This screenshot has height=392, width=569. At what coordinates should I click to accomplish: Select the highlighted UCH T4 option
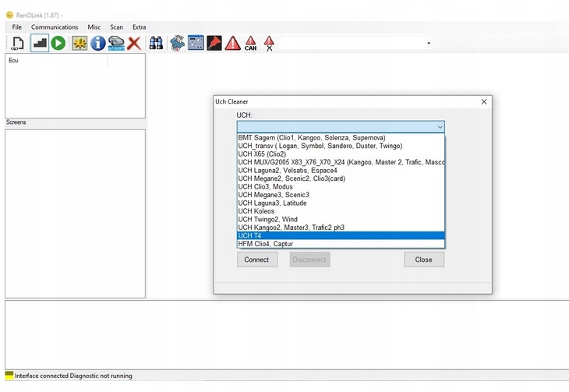[341, 235]
